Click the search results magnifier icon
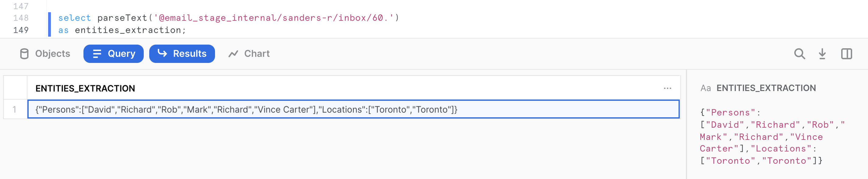The image size is (868, 179). tap(799, 54)
